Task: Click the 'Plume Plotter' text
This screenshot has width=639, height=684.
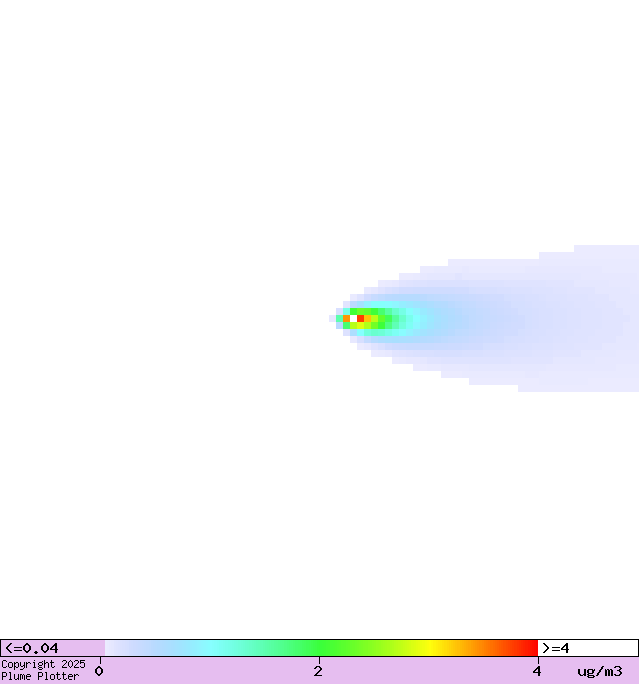Action: point(40,676)
